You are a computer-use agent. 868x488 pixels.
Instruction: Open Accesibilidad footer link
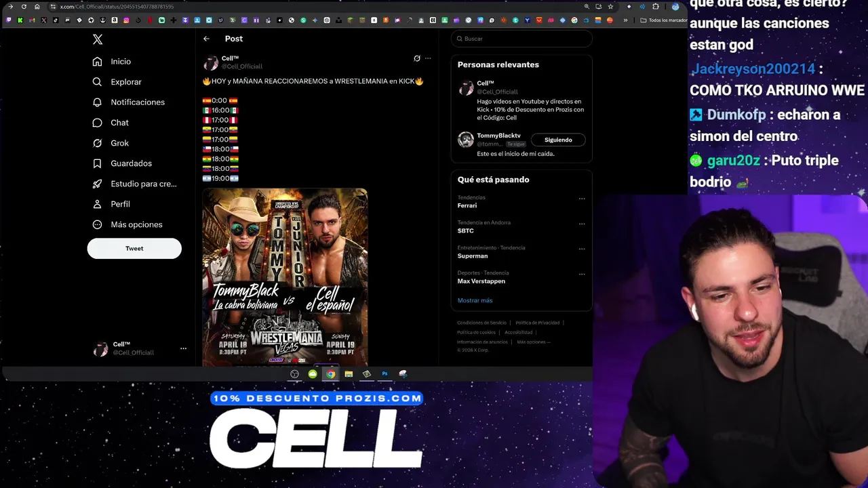click(x=518, y=332)
